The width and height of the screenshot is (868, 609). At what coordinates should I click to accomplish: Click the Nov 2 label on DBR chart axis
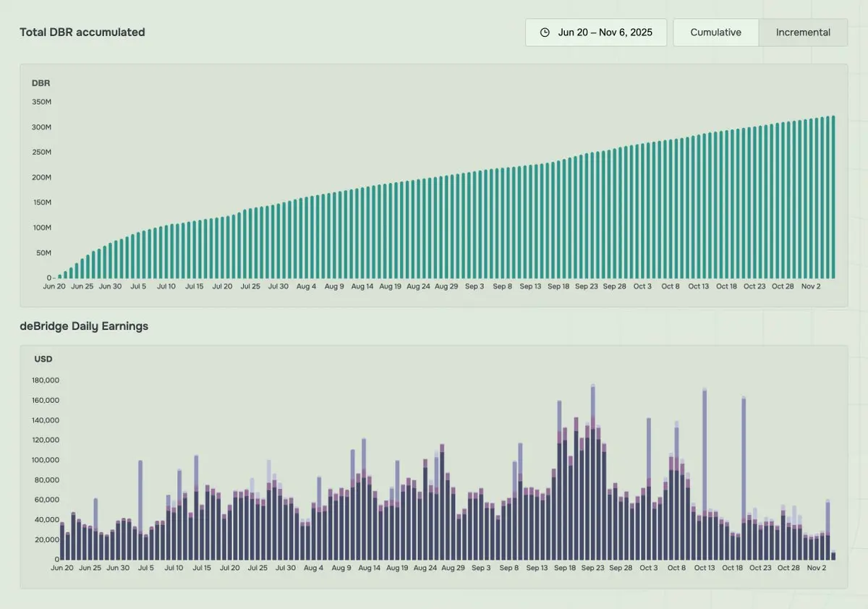tap(811, 286)
